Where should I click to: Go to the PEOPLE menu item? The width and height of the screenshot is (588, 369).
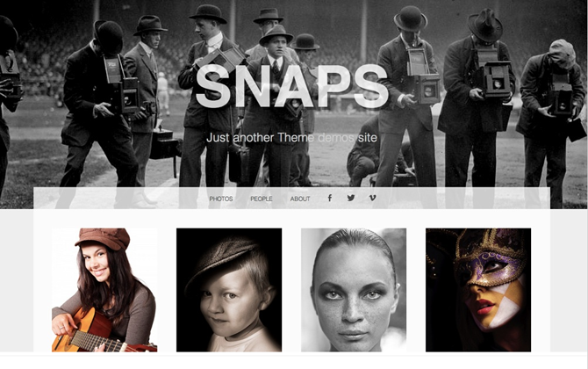pos(262,199)
